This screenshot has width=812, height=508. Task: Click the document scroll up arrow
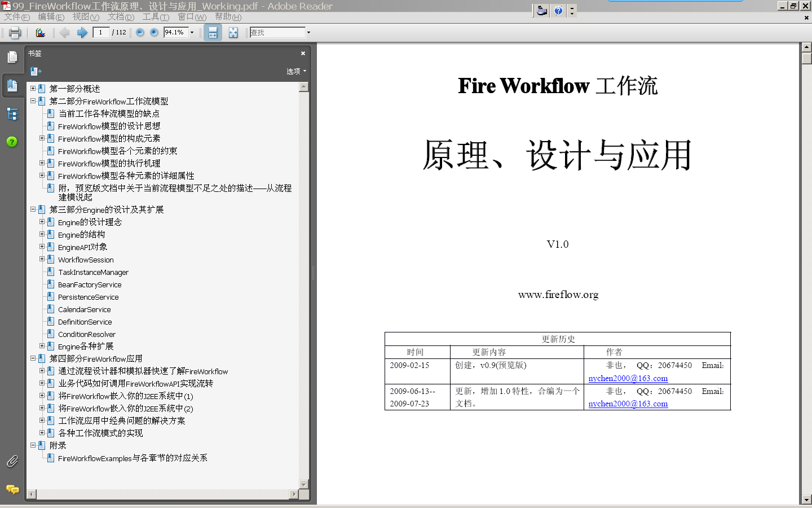[806, 47]
